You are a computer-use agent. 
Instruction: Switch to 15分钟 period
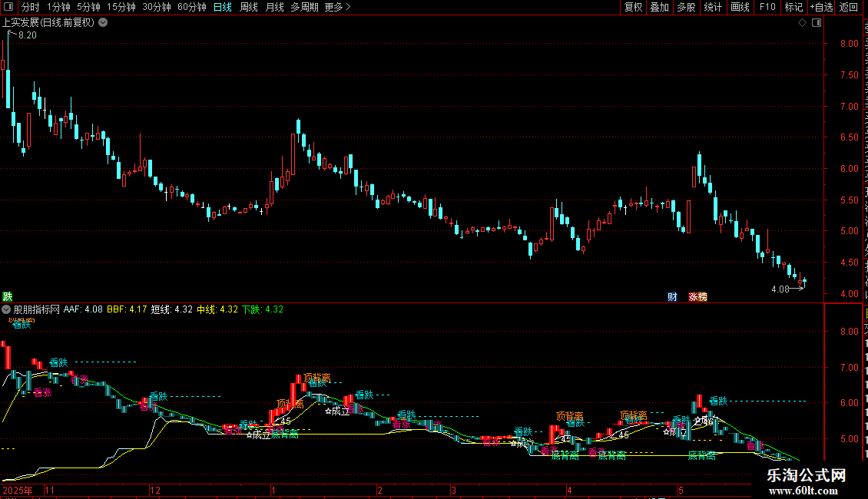point(121,7)
